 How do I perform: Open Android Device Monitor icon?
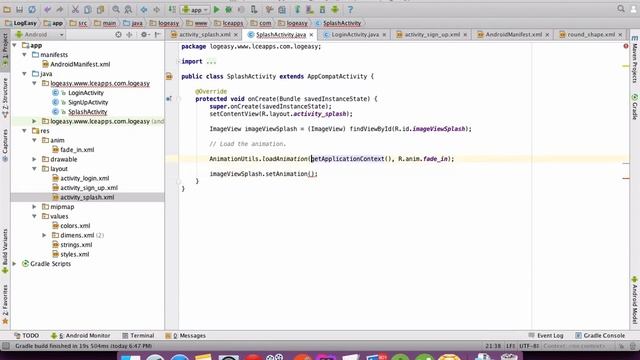click(x=335, y=9)
